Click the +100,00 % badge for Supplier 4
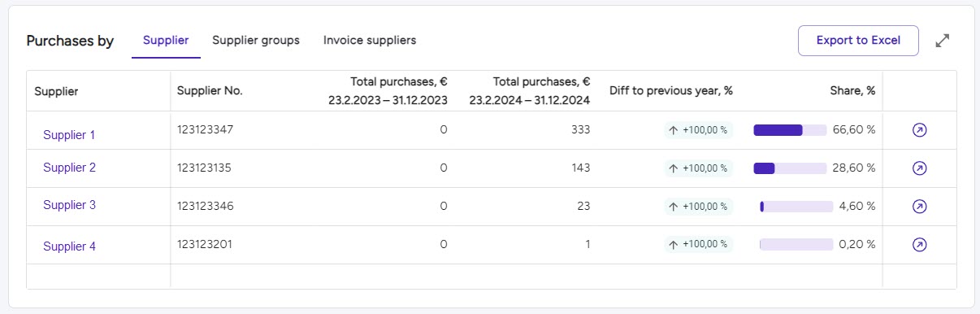 coord(698,245)
